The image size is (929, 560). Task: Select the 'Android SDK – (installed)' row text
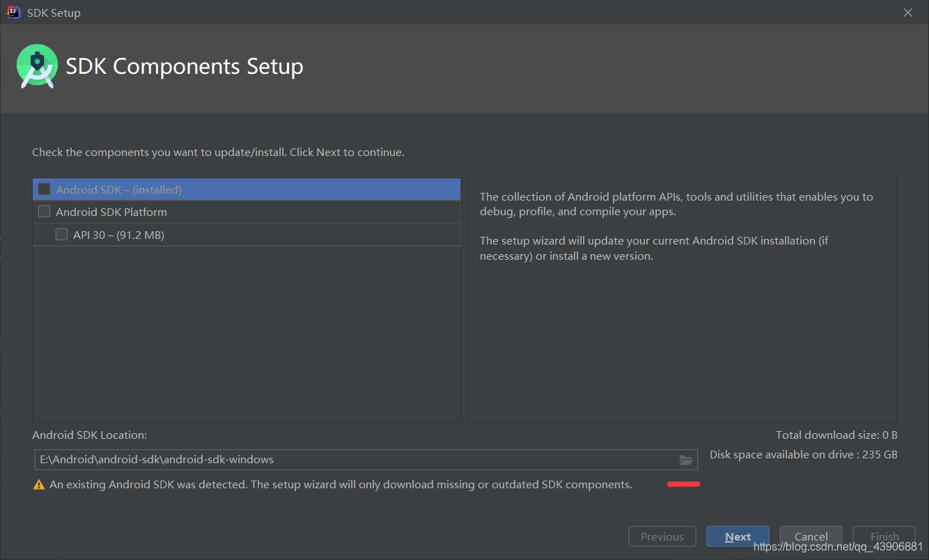[x=118, y=189]
